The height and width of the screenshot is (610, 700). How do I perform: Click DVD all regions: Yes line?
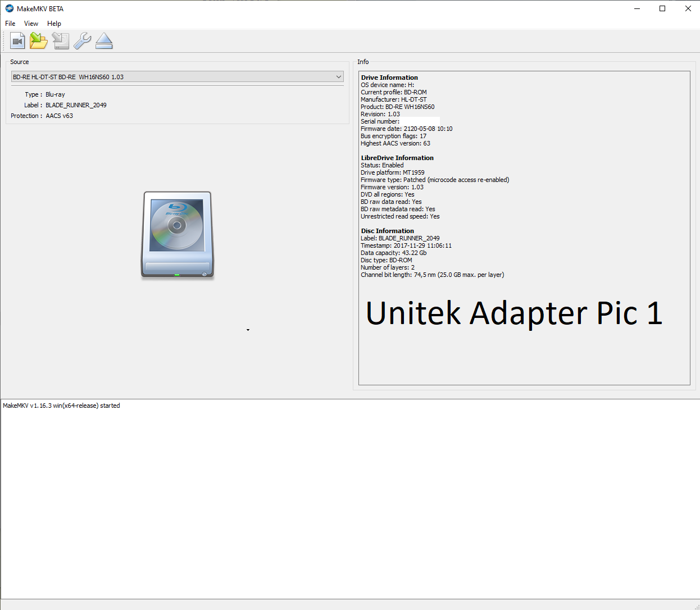(388, 194)
